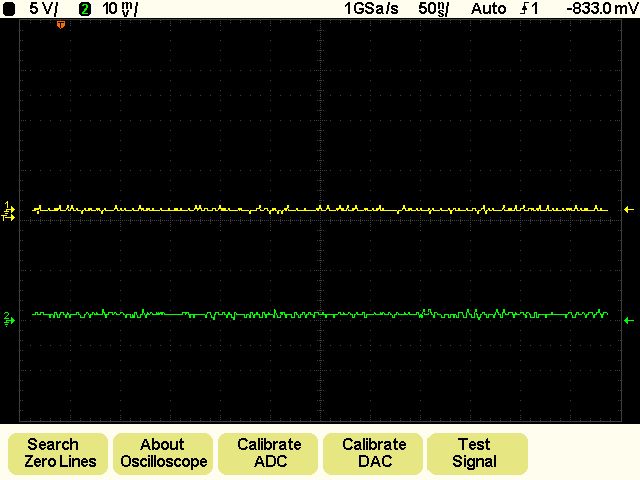
Task: Click the Auto trigger mode label
Action: pyautogui.click(x=488, y=8)
